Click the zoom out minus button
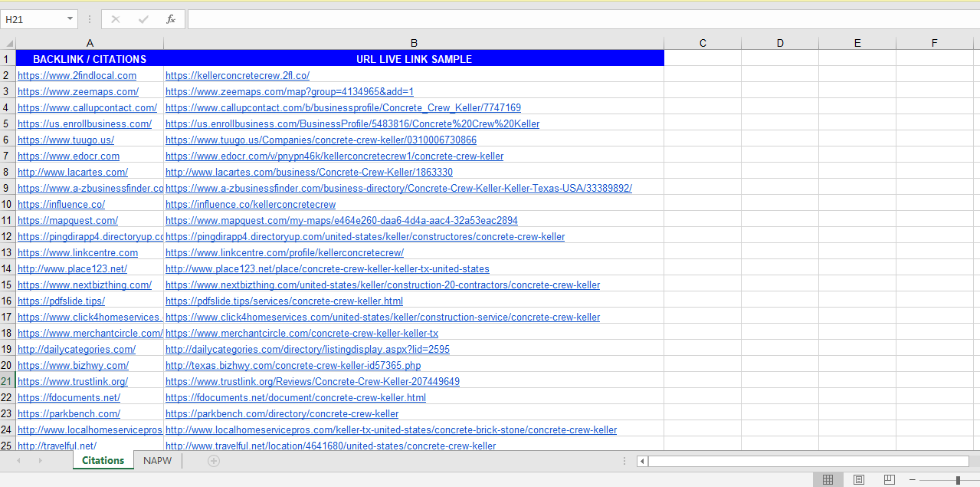980x487 pixels. [912, 480]
